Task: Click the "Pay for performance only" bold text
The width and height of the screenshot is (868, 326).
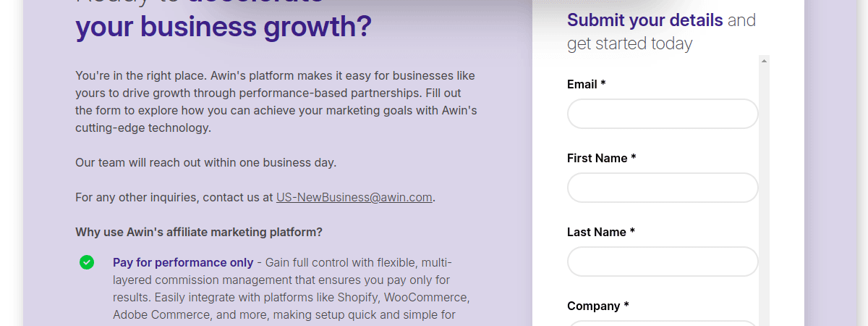Action: pyautogui.click(x=183, y=262)
